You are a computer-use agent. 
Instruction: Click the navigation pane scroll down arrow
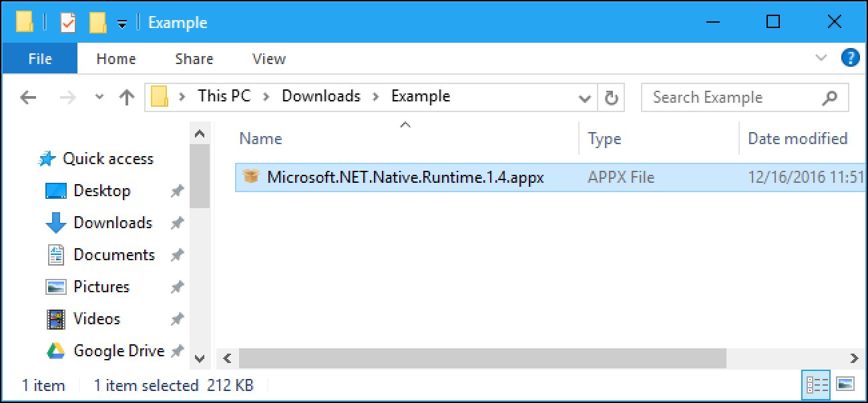tap(199, 358)
